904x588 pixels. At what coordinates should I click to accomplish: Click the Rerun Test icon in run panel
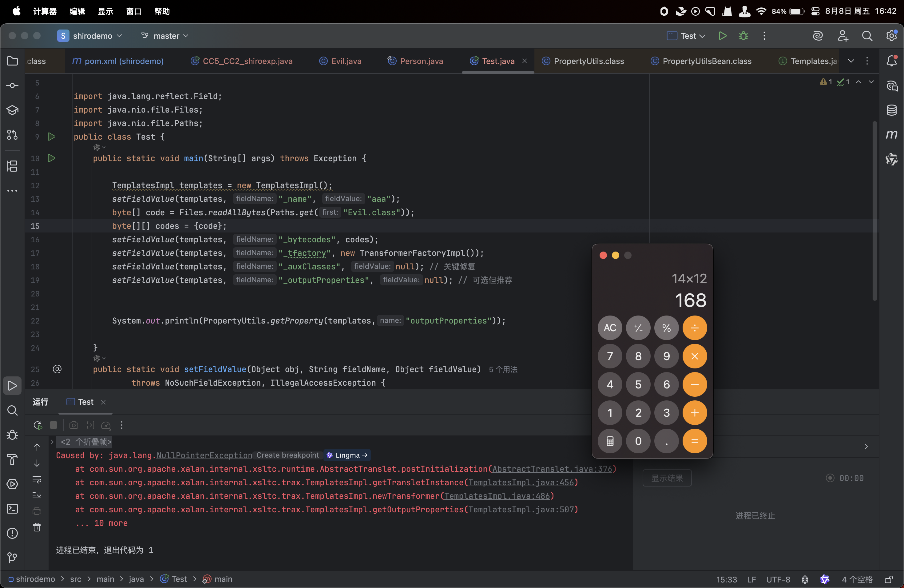click(37, 425)
